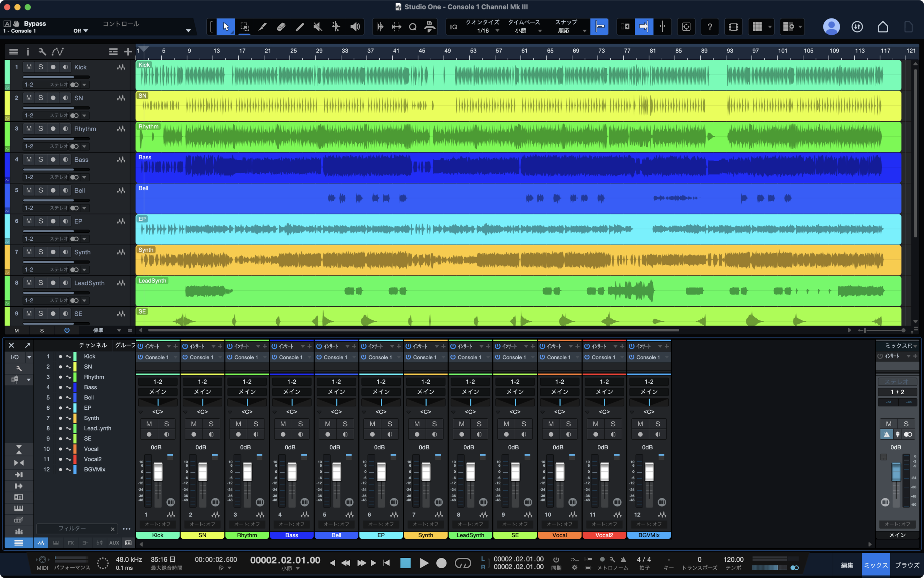The image size is (924, 578).
Task: Open Kick track channel mode dropdown
Action: 84,85
